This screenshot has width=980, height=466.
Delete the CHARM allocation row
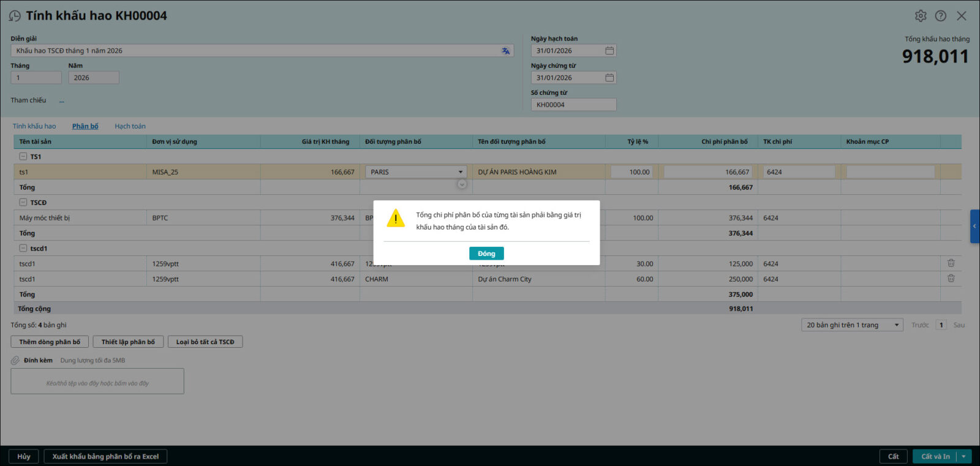click(x=951, y=279)
